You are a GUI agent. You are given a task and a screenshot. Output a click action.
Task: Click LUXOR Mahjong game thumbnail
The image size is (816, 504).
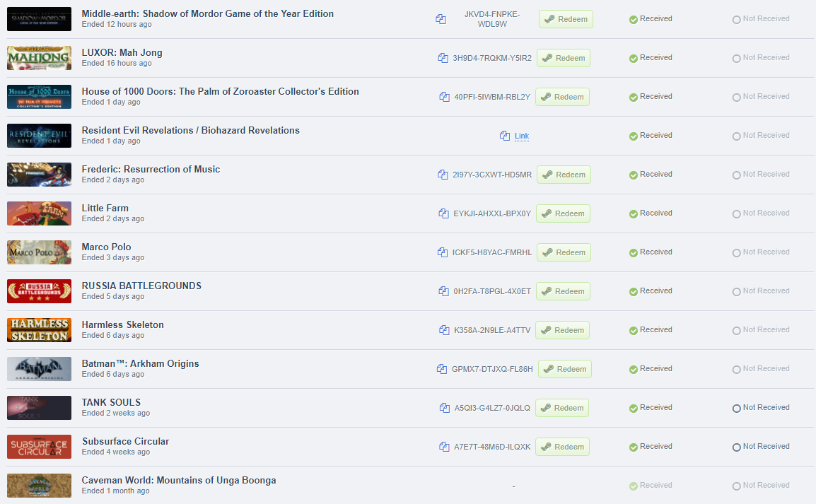pos(39,58)
